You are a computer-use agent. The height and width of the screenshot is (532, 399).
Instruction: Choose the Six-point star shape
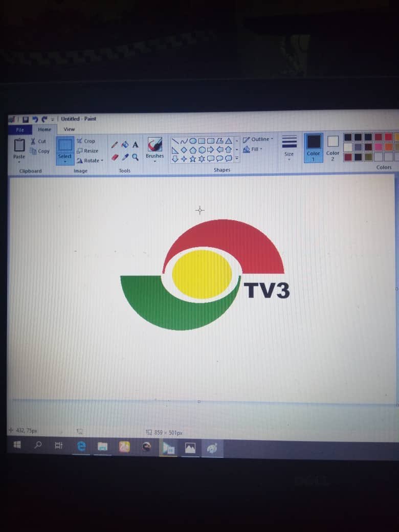tap(202, 159)
